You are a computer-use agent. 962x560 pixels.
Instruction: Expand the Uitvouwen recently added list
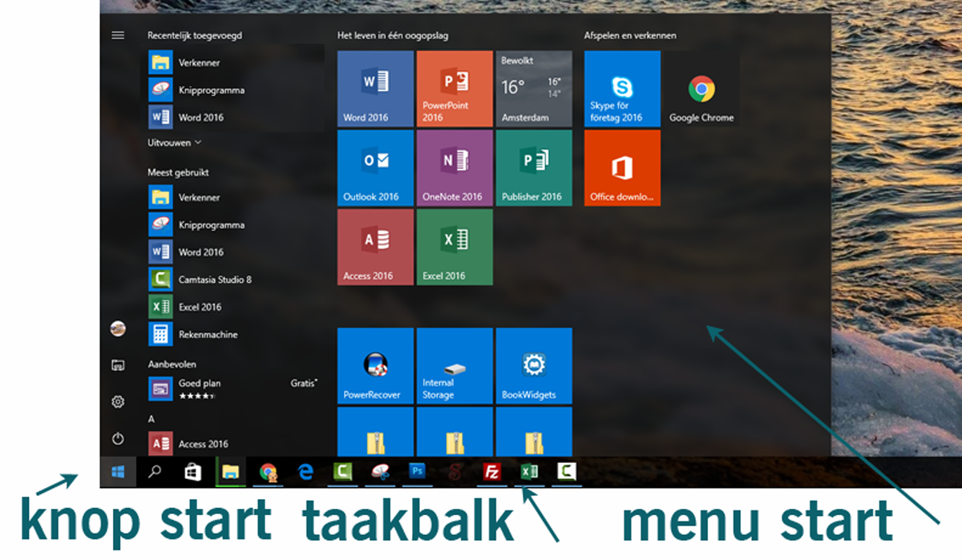tap(175, 143)
